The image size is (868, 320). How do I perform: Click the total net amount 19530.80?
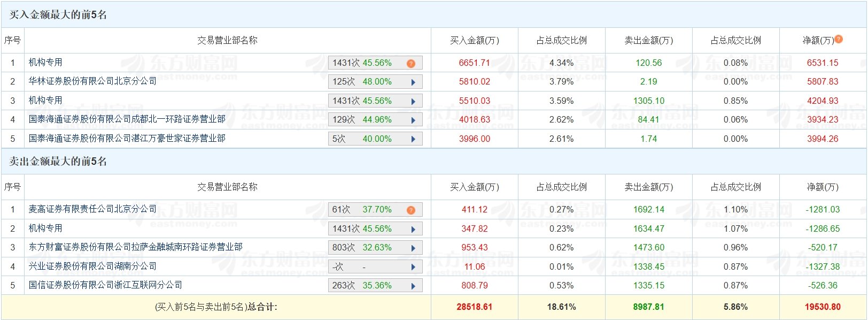click(822, 307)
